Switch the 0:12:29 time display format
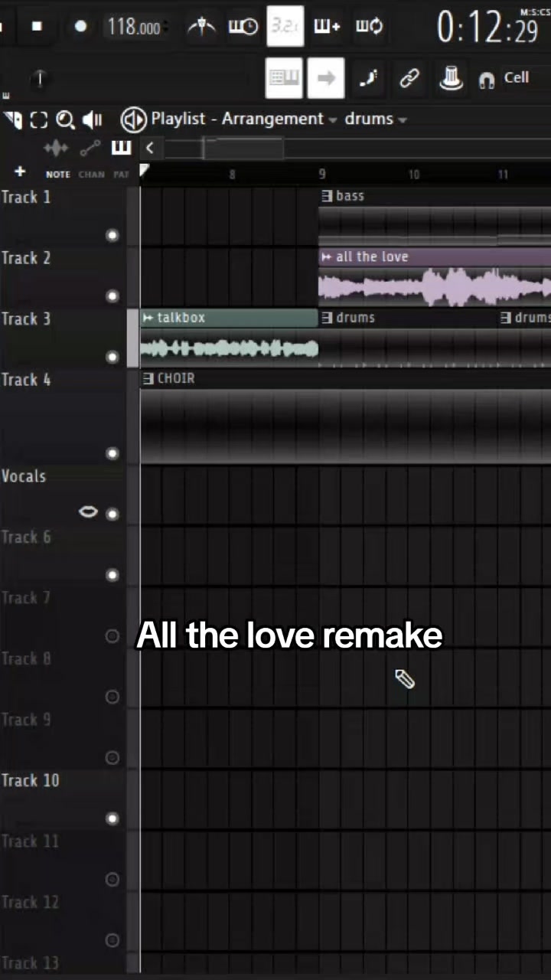The image size is (551, 980). pyautogui.click(x=487, y=27)
